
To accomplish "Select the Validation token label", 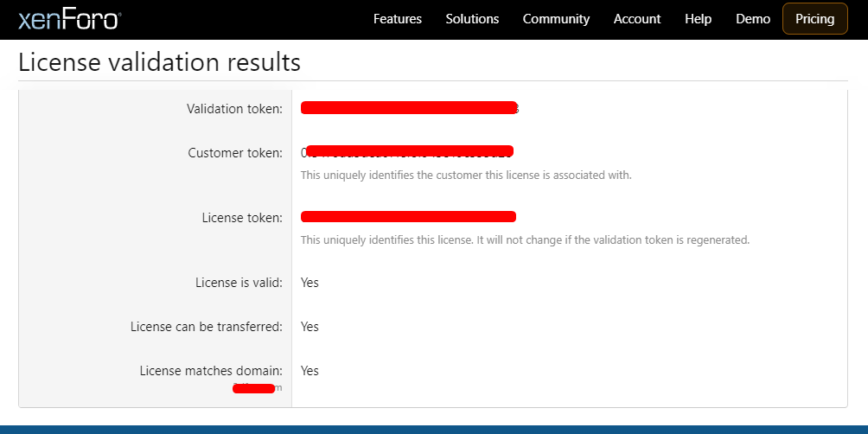I will click(x=234, y=109).
